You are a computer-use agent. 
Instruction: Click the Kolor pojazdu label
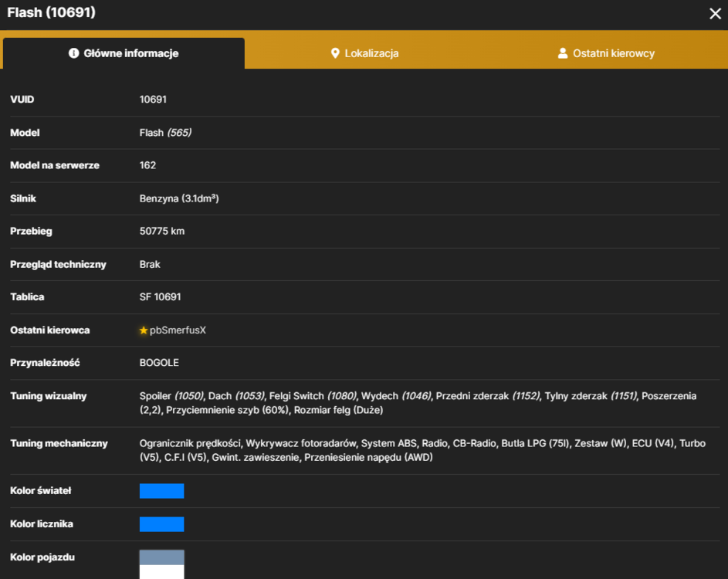[x=42, y=557]
